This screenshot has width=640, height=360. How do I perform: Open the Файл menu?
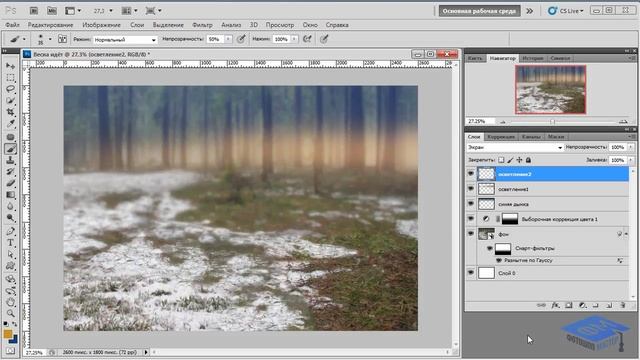[x=13, y=25]
